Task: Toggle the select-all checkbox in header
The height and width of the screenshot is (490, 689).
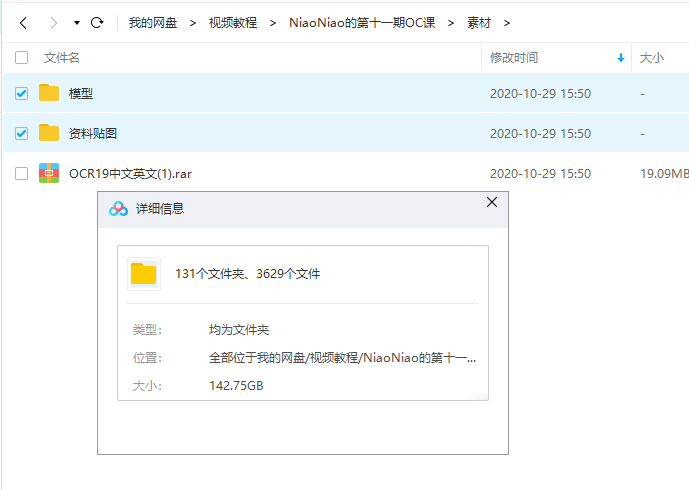Action: click(22, 58)
